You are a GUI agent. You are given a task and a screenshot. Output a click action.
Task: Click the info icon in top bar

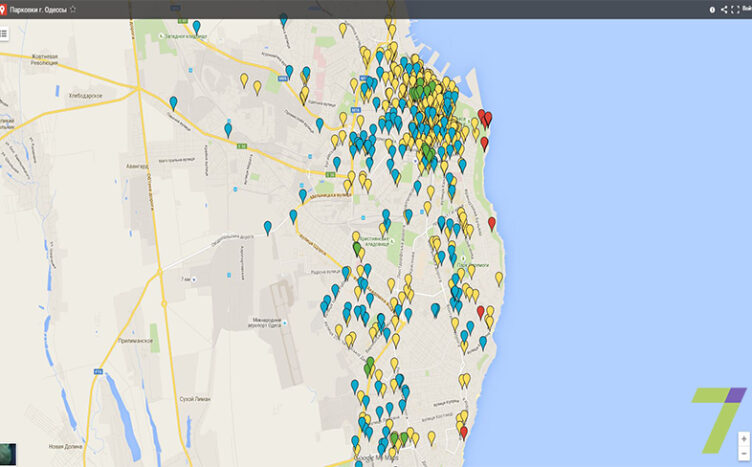(x=713, y=9)
